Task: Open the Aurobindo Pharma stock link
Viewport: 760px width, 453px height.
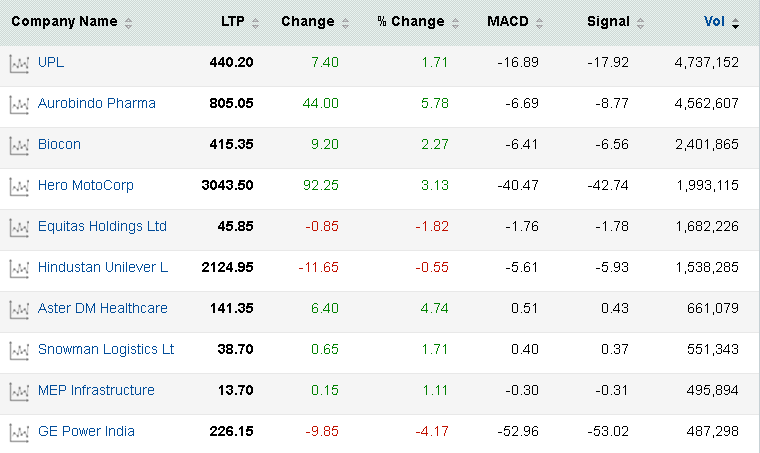Action: pos(97,103)
